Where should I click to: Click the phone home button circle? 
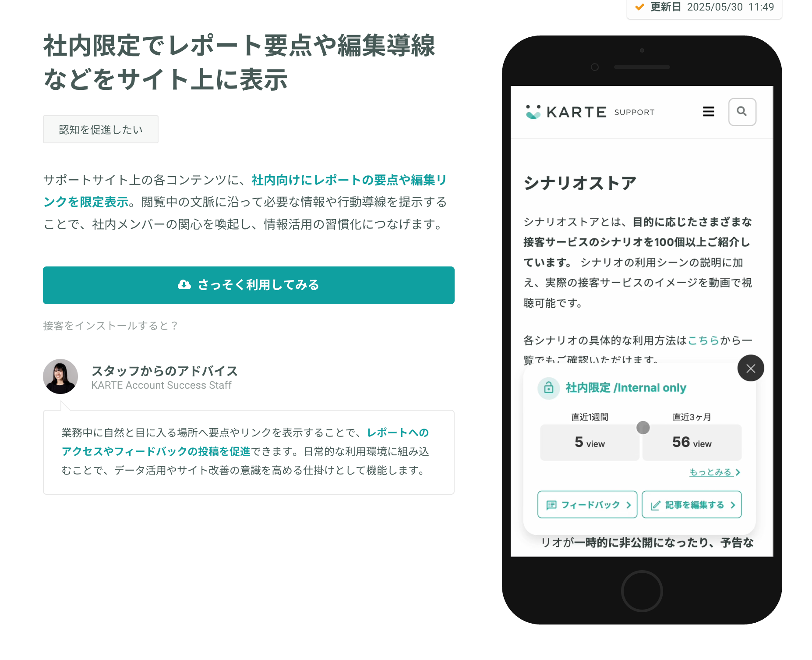(x=642, y=591)
